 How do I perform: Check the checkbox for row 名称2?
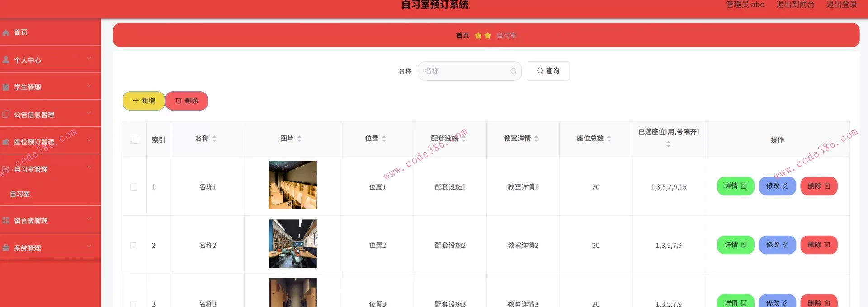pyautogui.click(x=134, y=246)
